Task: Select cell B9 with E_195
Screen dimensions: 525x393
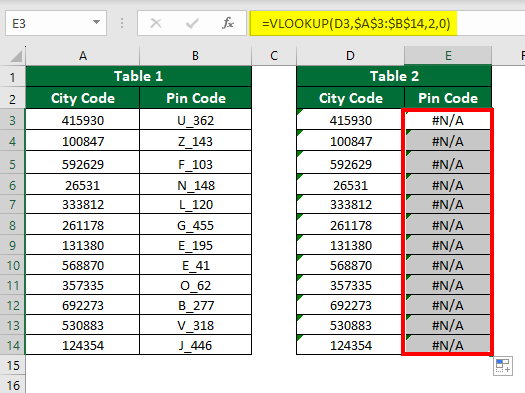Action: click(x=196, y=245)
